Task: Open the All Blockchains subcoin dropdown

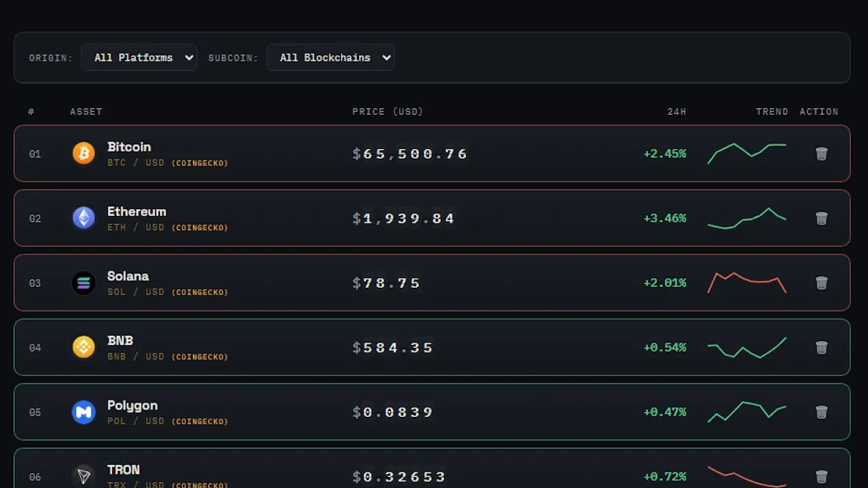Action: pos(330,57)
